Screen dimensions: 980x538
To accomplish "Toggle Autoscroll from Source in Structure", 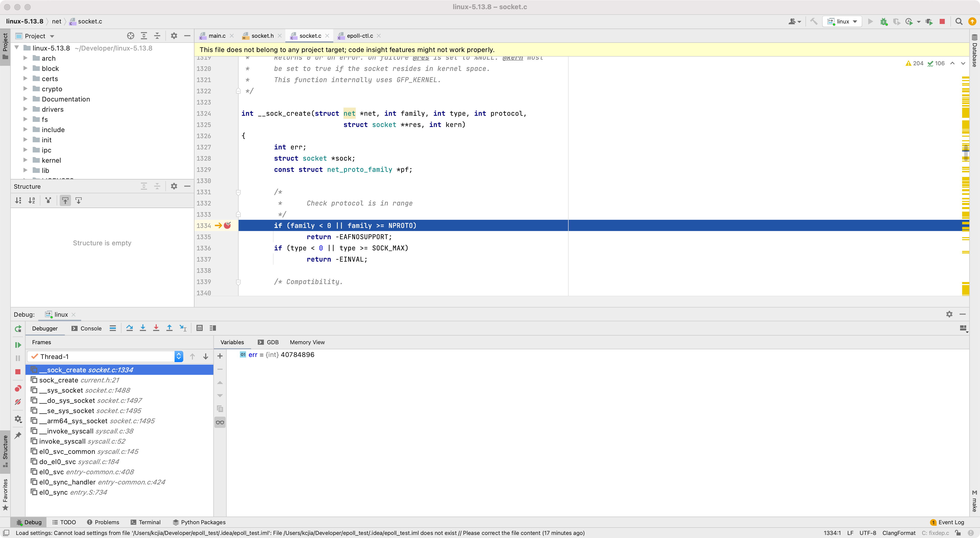I will pos(78,200).
